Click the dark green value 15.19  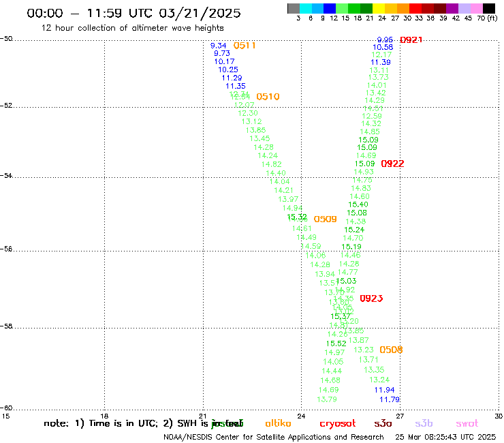351,247
